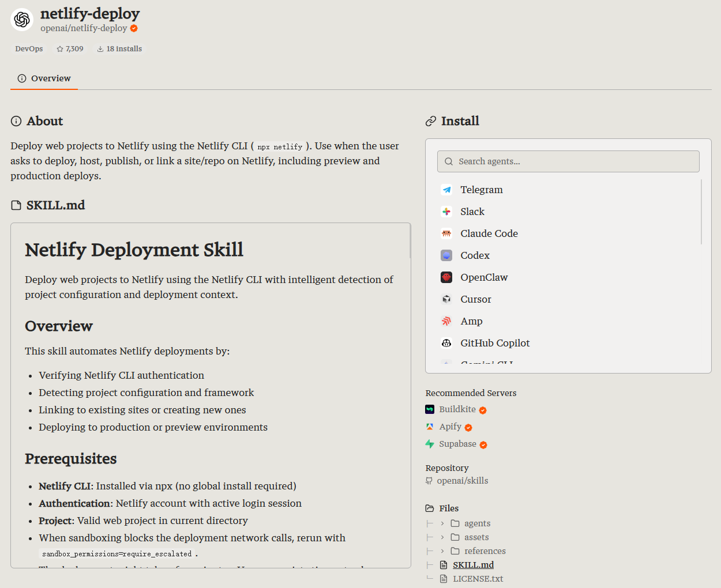Screen dimensions: 721x588
Task: Click the verified badge next to Buildkite
Action: pos(483,410)
